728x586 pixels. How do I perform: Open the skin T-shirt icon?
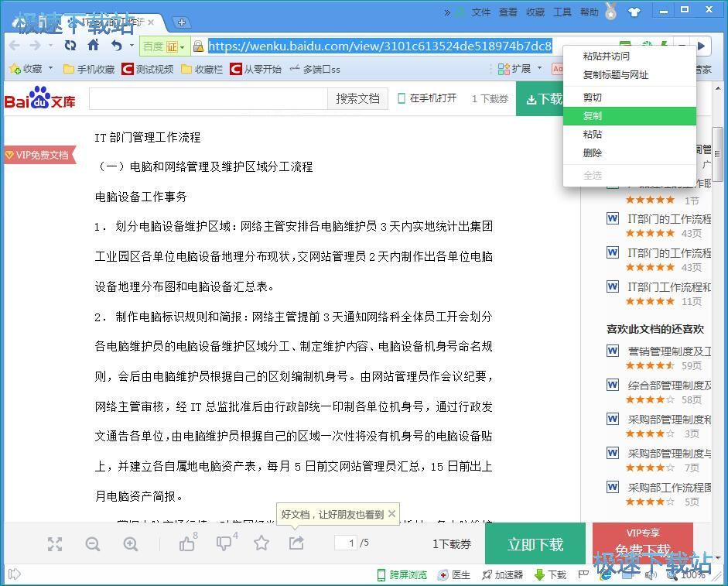[x=634, y=12]
